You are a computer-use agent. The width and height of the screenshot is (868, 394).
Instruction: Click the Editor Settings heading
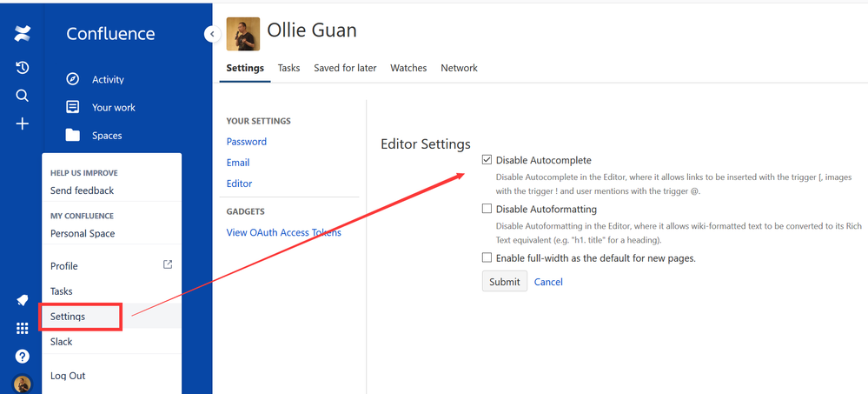426,144
